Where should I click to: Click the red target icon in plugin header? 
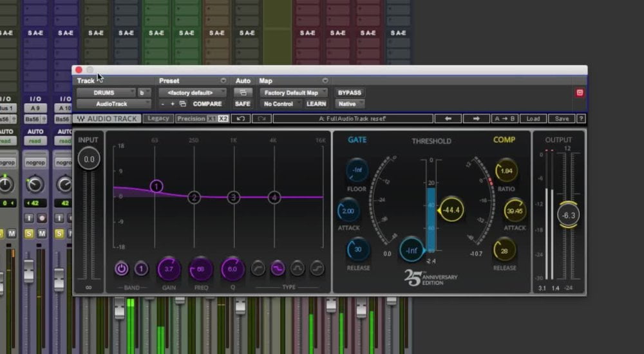point(580,93)
